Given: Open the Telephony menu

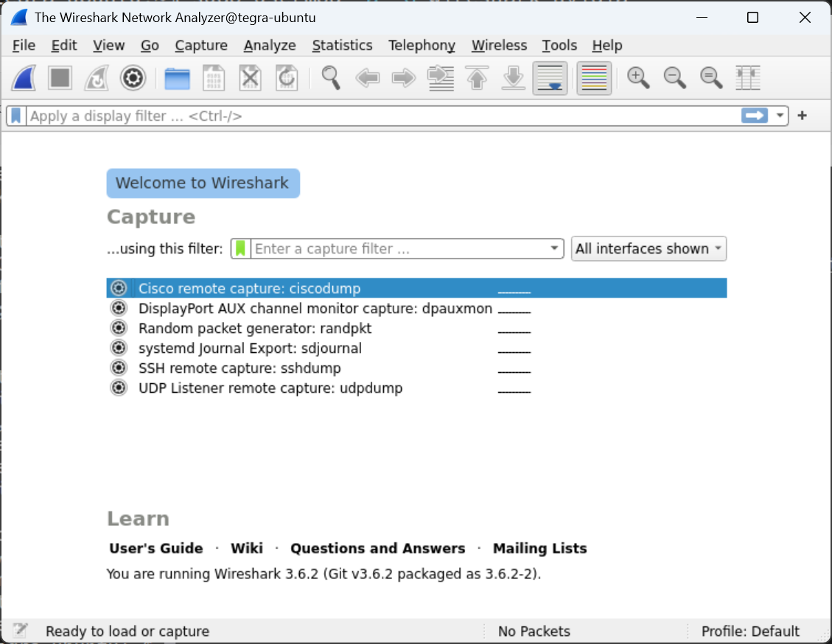Looking at the screenshot, I should pyautogui.click(x=422, y=46).
